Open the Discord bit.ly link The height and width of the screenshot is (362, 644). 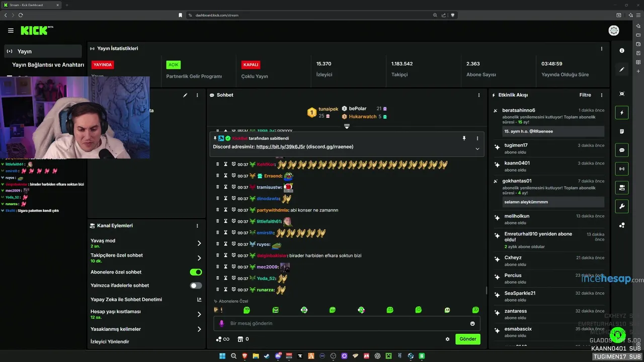(x=281, y=147)
